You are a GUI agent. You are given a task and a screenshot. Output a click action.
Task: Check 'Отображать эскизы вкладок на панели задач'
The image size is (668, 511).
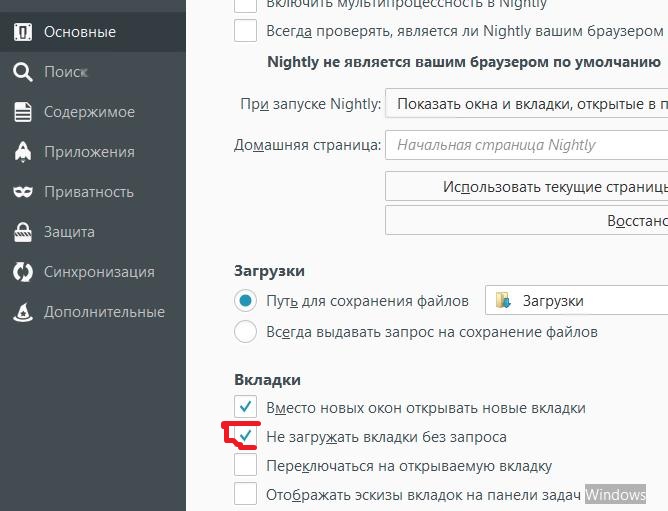pos(245,494)
